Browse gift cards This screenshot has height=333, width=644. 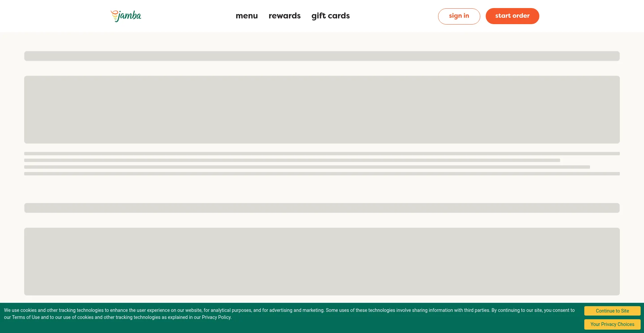[x=330, y=16]
